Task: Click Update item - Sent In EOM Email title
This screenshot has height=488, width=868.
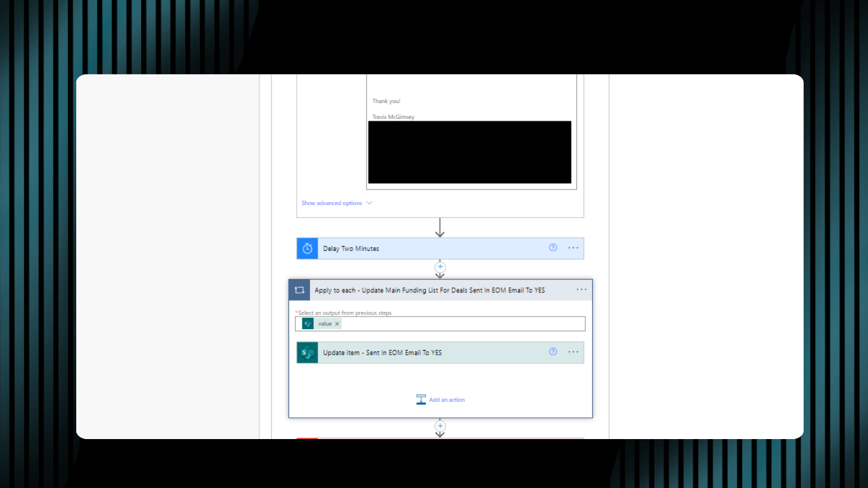Action: point(382,353)
